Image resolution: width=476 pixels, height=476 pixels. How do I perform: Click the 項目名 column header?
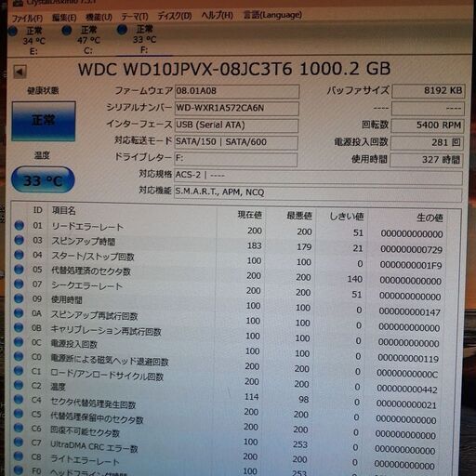point(64,211)
